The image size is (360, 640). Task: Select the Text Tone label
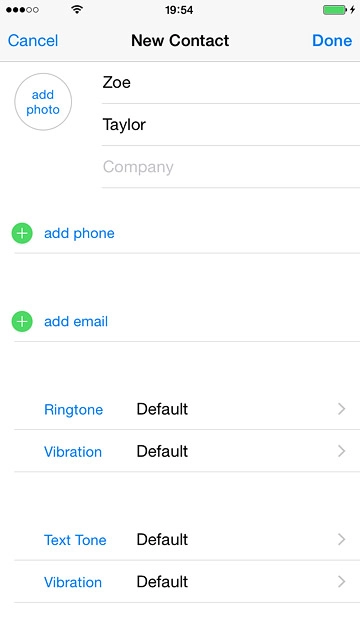click(x=75, y=540)
